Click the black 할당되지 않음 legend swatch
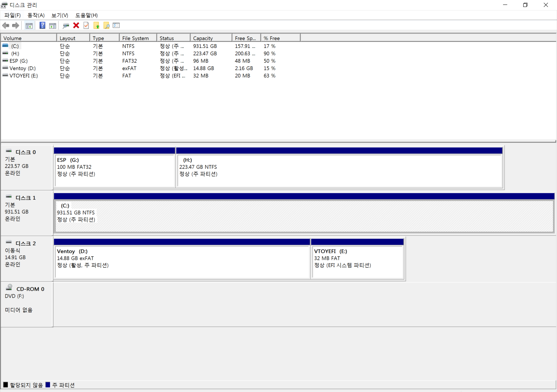The height and width of the screenshot is (392, 557). 6,385
